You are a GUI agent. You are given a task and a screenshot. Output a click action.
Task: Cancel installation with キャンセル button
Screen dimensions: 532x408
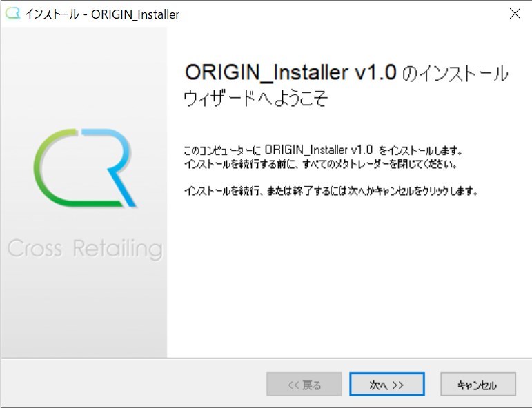(x=478, y=385)
